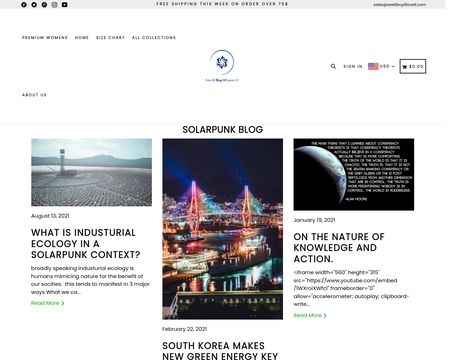Click the August 13, 2021 date
This screenshot has height=360, width=450.
tap(50, 216)
